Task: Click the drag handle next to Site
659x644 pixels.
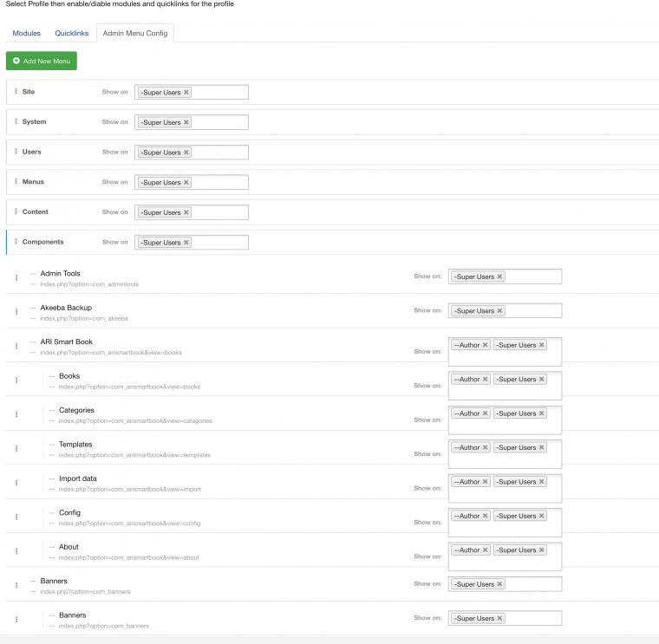Action: click(x=16, y=92)
